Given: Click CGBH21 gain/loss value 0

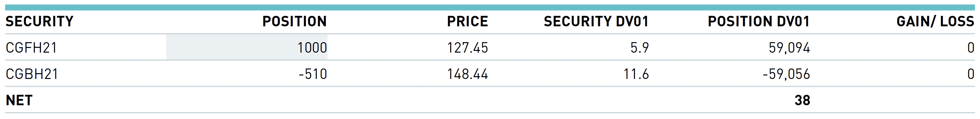Looking at the screenshot, I should pos(970,74).
